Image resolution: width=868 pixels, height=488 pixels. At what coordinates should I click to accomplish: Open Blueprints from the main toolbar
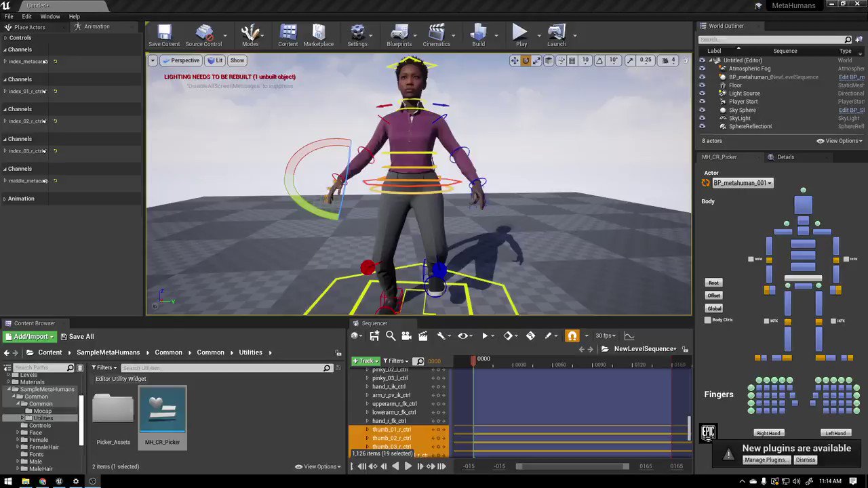(399, 36)
